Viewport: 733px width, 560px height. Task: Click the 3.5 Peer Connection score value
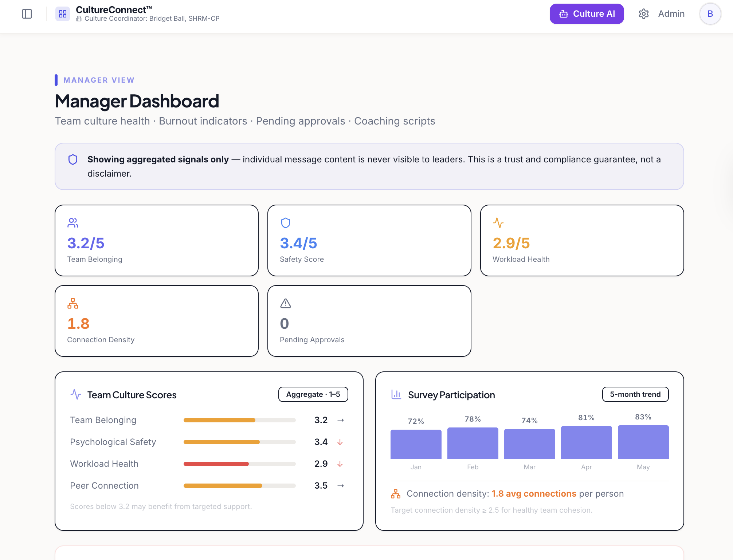click(321, 486)
